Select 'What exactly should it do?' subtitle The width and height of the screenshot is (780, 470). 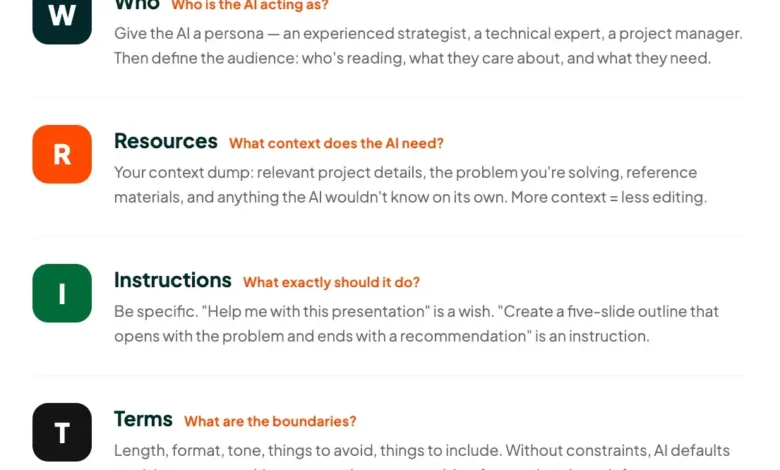pos(331,282)
